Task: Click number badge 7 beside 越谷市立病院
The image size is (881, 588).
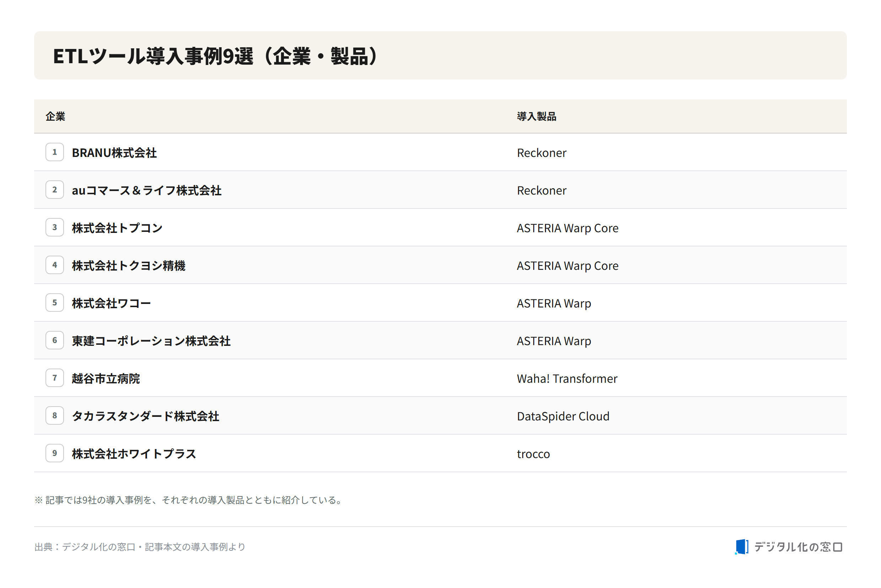Action: point(55,378)
